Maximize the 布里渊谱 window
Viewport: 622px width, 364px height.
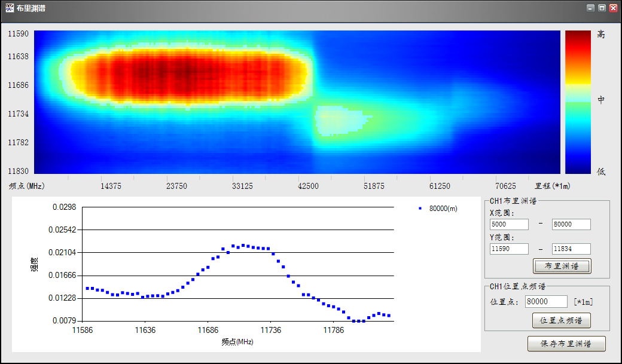[602, 8]
